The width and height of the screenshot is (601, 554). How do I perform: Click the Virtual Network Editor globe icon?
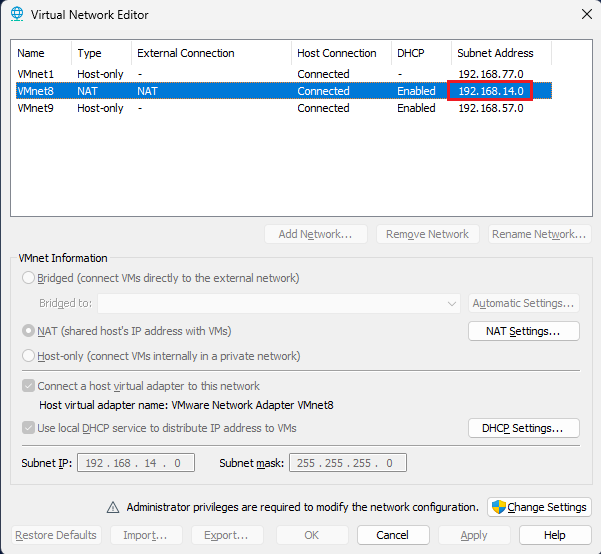pyautogui.click(x=17, y=15)
